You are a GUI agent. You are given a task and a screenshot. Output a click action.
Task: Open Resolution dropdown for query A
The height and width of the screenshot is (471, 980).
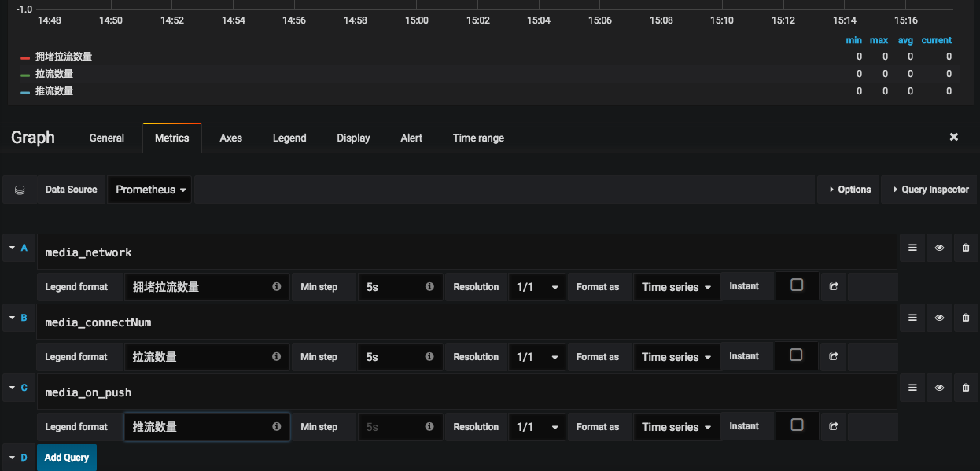tap(537, 287)
